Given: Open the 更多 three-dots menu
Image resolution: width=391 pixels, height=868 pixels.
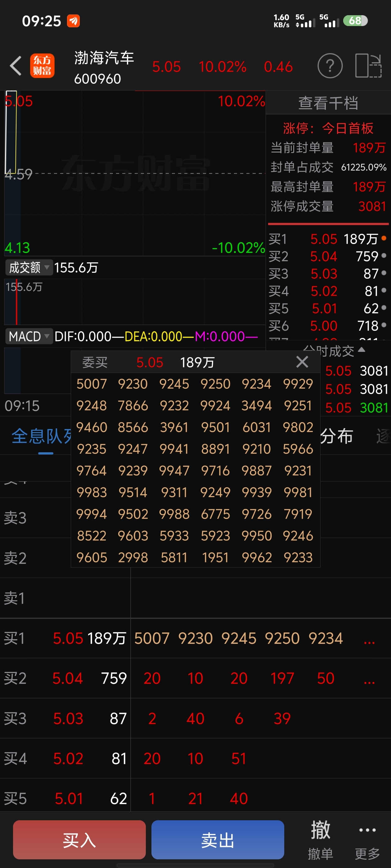Looking at the screenshot, I should [x=367, y=840].
